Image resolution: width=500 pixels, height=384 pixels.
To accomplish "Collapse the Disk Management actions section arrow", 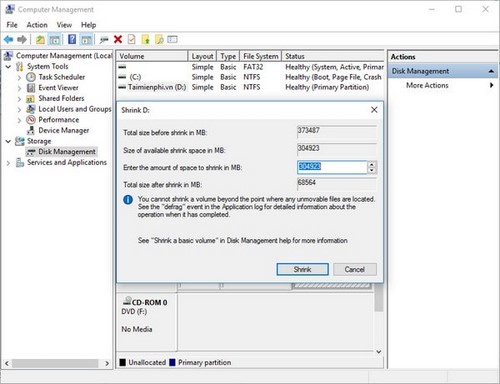I will (x=491, y=71).
